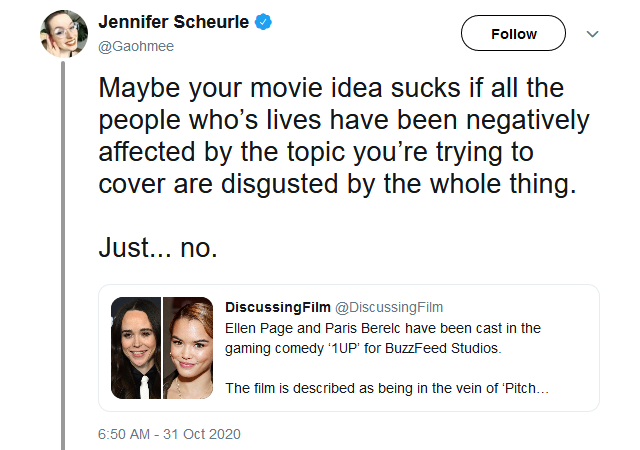Click the @Gaohmee handle
This screenshot has width=640, height=450.
click(130, 46)
